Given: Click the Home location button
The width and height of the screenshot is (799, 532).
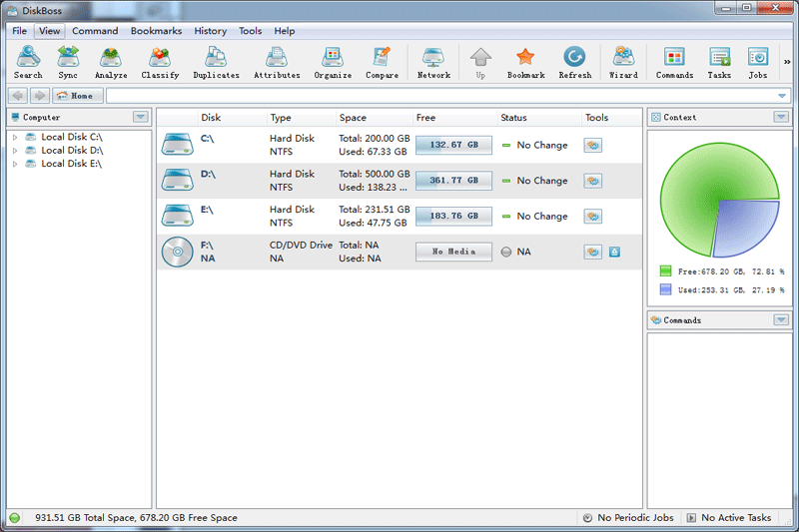Looking at the screenshot, I should click(x=78, y=96).
